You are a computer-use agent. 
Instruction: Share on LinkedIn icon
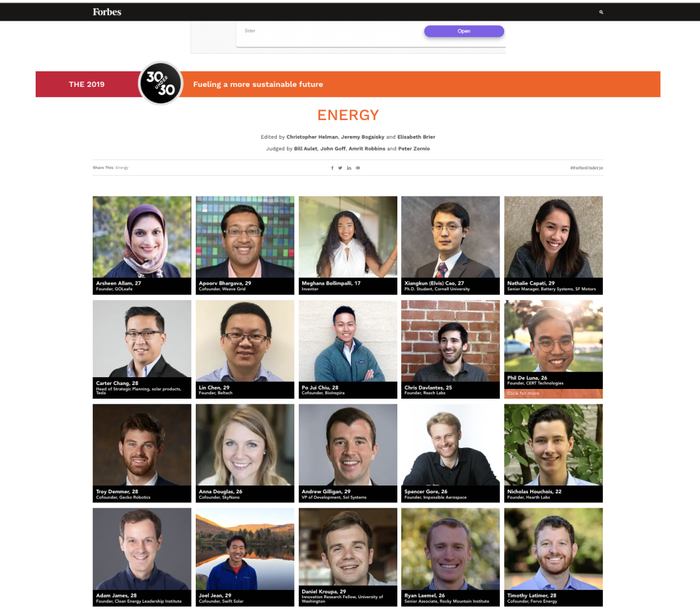tap(349, 168)
